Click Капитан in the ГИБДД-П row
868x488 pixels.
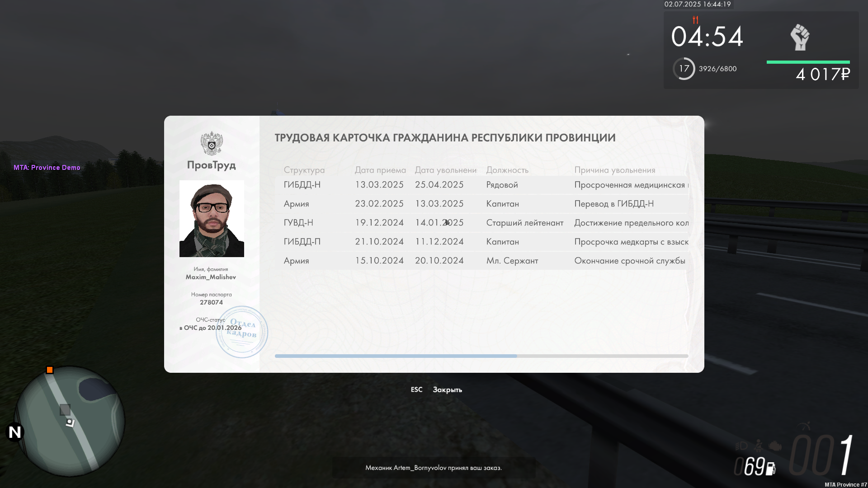click(503, 242)
